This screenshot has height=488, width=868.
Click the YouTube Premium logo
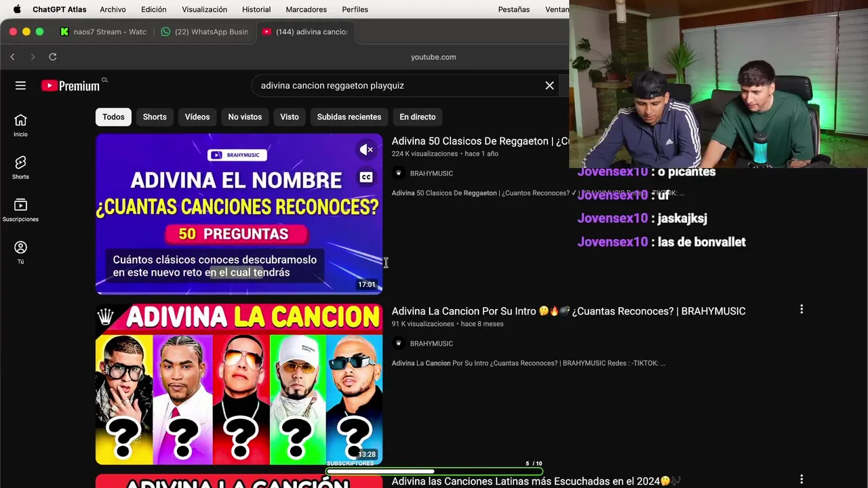pyautogui.click(x=71, y=85)
